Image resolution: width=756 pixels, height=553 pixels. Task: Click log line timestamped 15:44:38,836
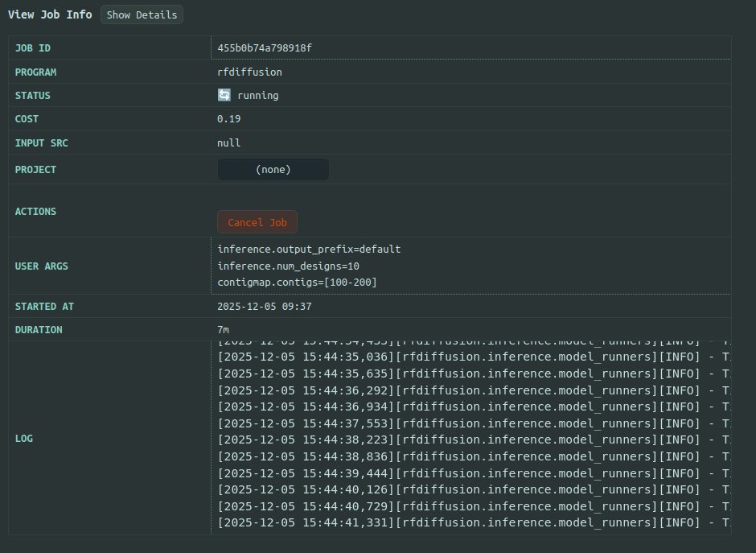[x=474, y=456]
